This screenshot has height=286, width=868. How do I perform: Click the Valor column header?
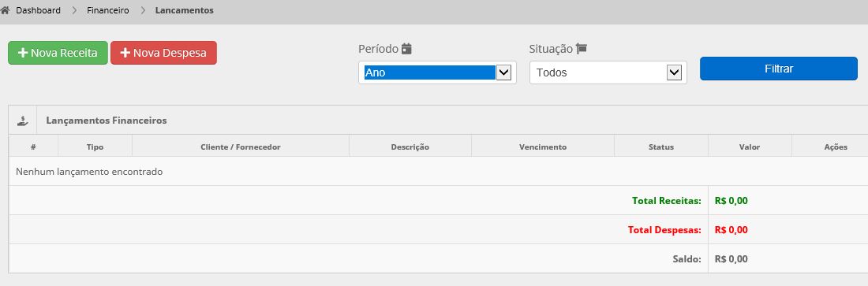click(x=750, y=147)
